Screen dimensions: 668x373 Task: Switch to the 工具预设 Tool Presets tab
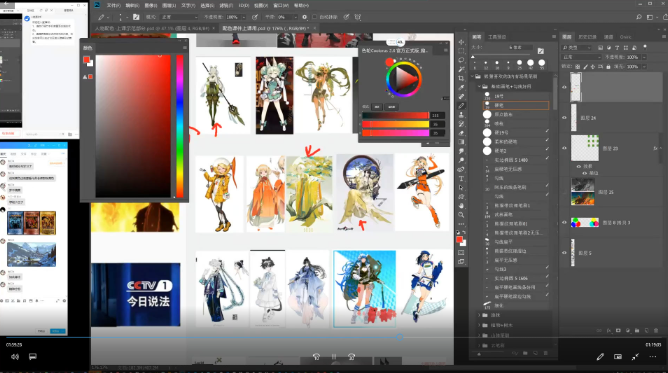coord(497,37)
